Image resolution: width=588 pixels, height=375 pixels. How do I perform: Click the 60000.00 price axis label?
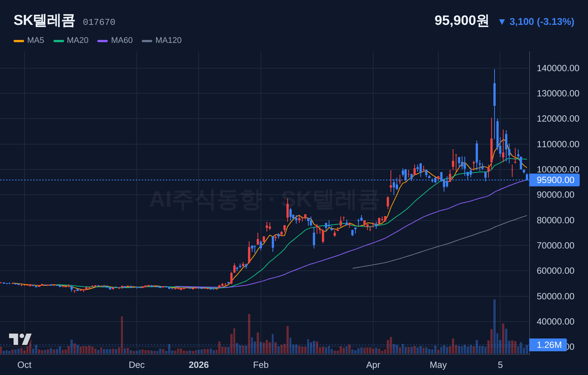click(556, 271)
